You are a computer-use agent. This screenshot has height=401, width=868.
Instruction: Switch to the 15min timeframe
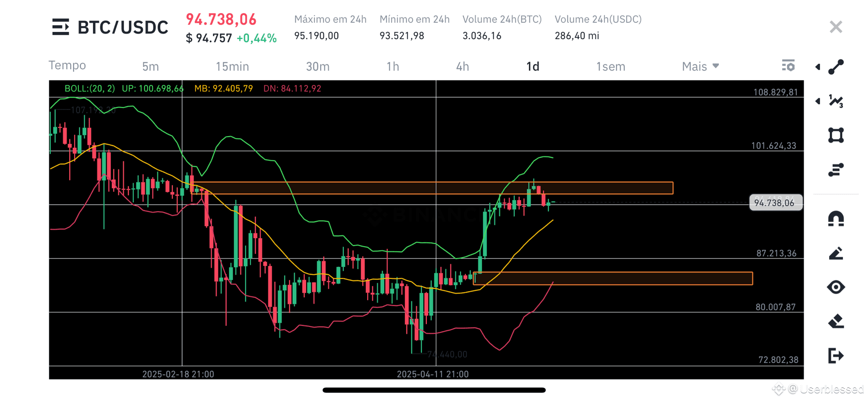coord(232,66)
